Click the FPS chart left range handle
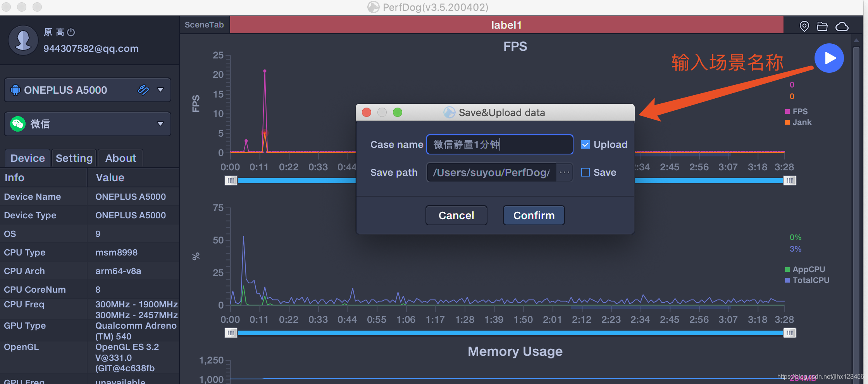 [231, 180]
